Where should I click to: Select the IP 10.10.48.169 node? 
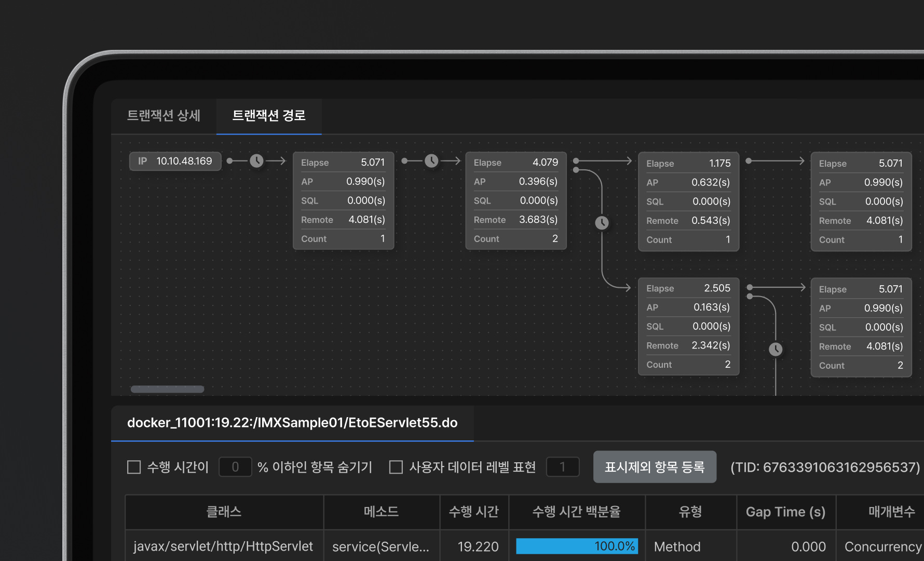[175, 161]
